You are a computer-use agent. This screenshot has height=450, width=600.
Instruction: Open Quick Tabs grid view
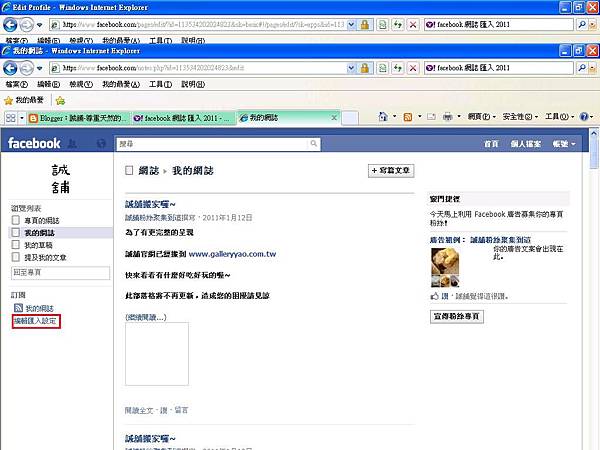pyautogui.click(x=11, y=118)
